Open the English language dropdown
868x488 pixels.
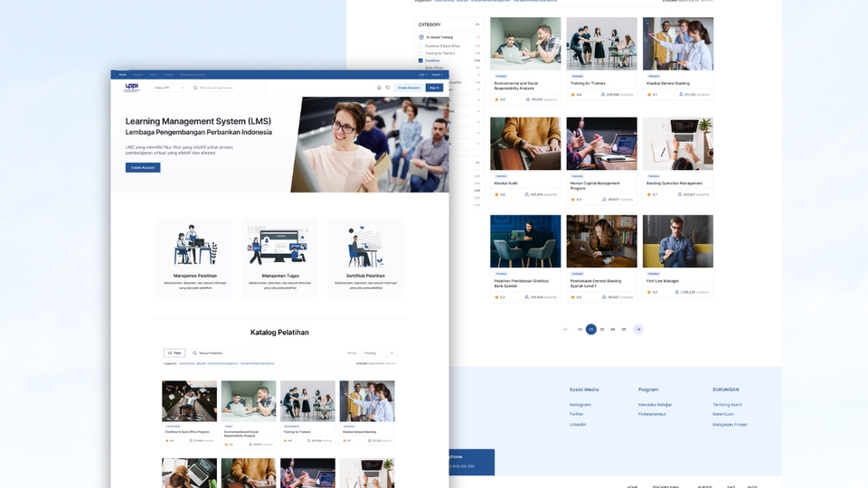(438, 74)
